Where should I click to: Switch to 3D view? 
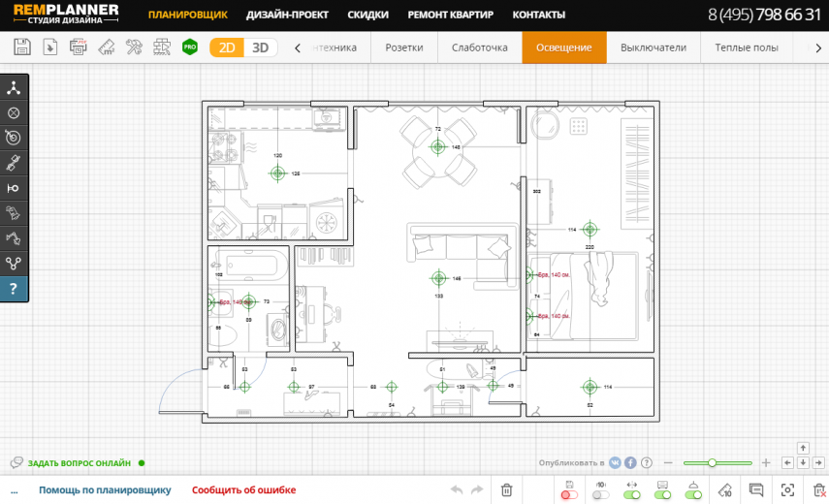click(x=261, y=47)
